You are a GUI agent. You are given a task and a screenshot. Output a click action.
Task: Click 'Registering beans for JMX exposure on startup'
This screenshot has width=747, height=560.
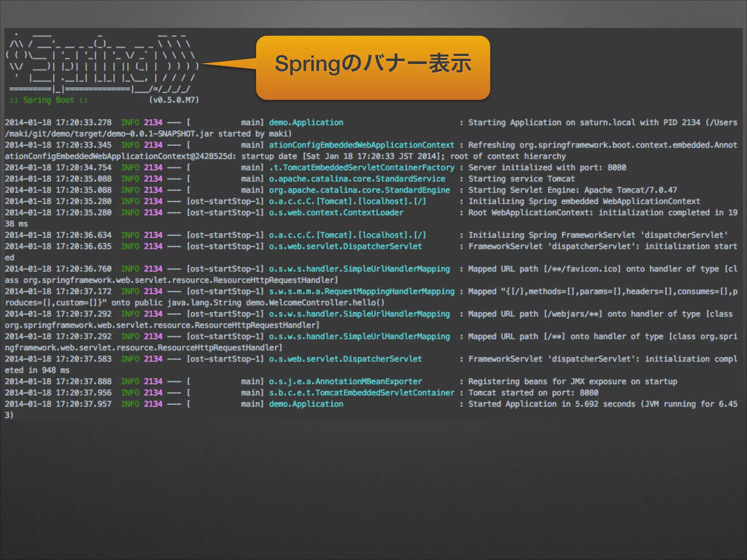click(x=573, y=381)
